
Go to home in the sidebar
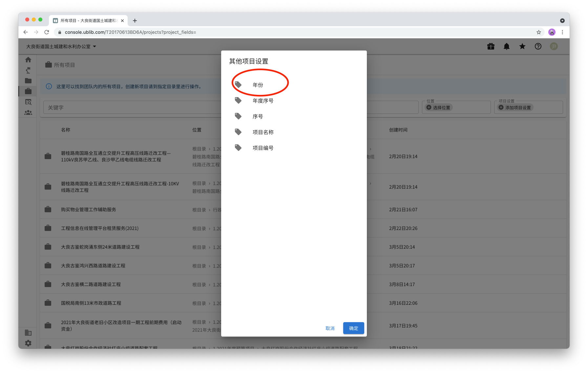tap(28, 60)
